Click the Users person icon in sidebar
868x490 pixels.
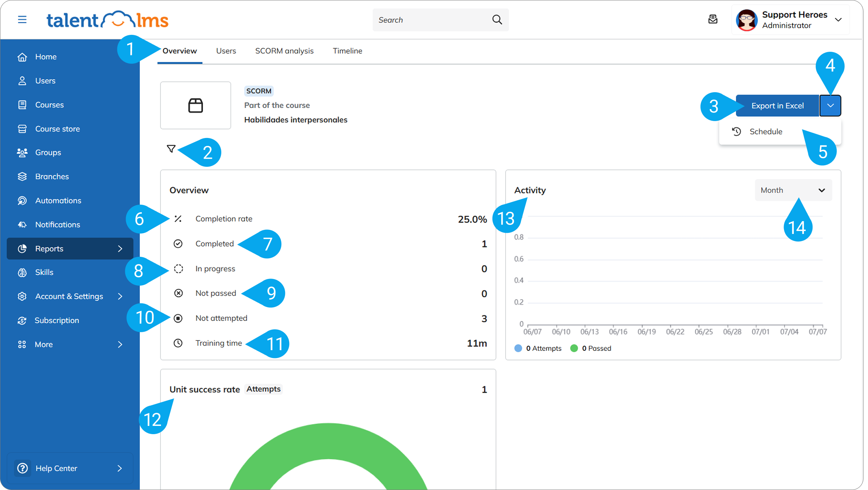tap(22, 81)
